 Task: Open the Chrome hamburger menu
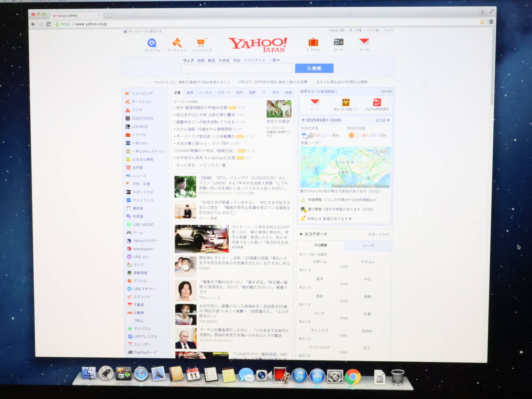click(491, 22)
